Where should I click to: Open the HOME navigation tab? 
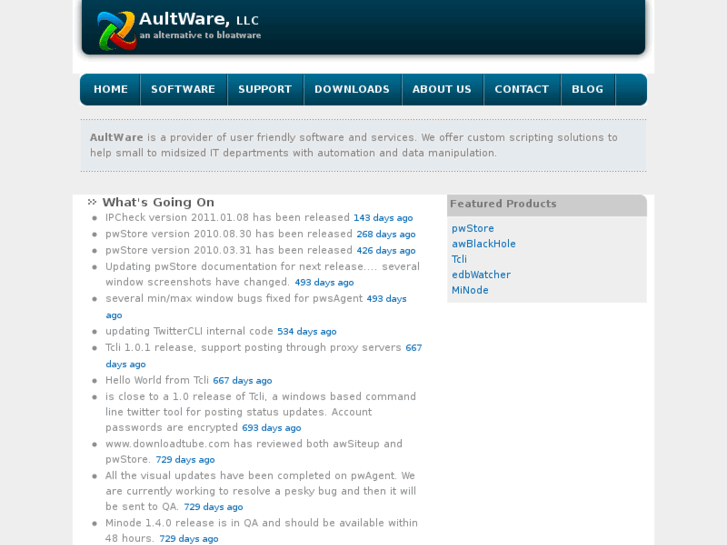[x=110, y=89]
